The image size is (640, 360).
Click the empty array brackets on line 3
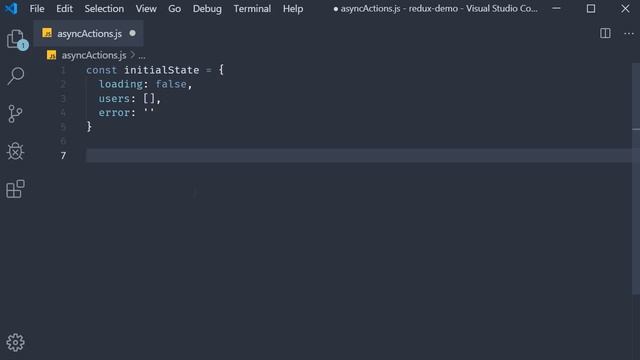click(149, 98)
